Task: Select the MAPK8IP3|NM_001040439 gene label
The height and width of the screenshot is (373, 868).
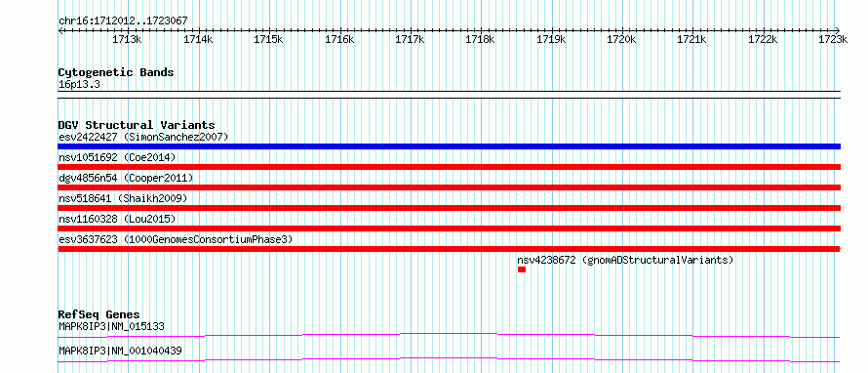Action: coord(120,351)
